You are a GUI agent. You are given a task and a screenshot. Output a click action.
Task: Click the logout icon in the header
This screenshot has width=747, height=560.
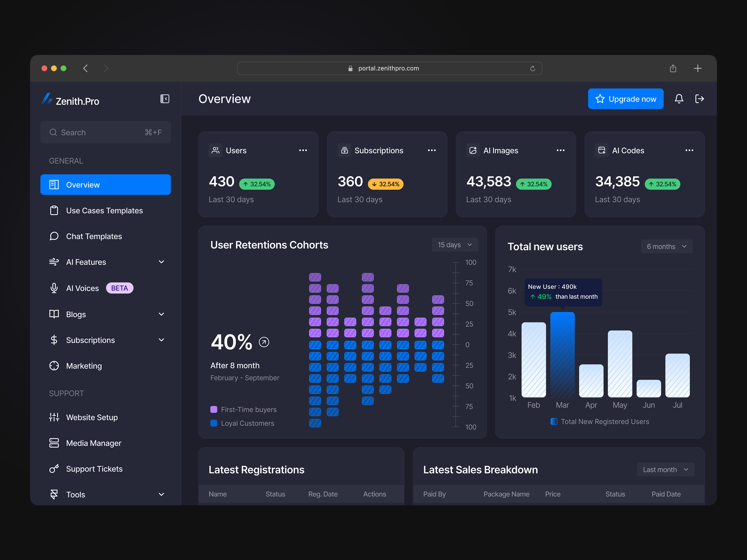pos(700,99)
